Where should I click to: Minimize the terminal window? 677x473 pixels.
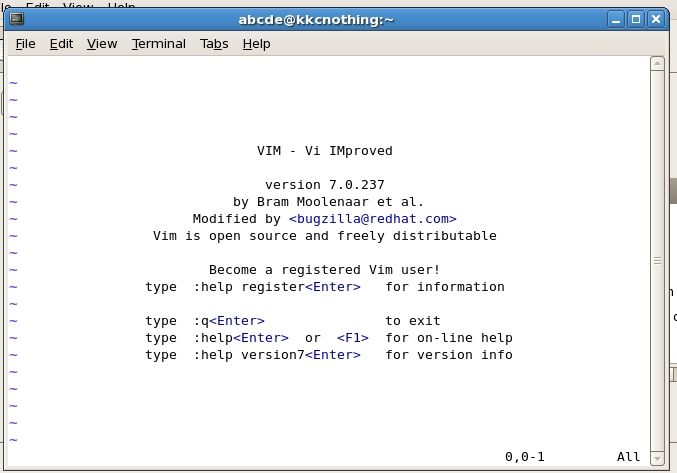coord(616,19)
